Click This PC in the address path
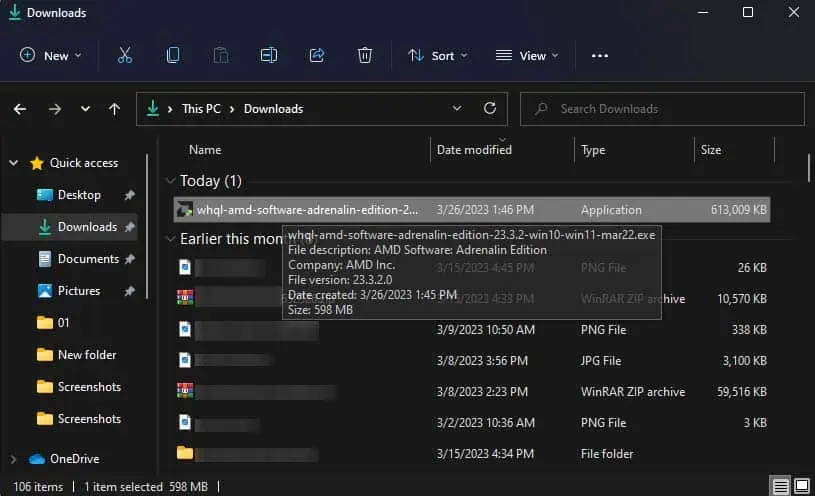This screenshot has width=815, height=496. click(x=201, y=109)
